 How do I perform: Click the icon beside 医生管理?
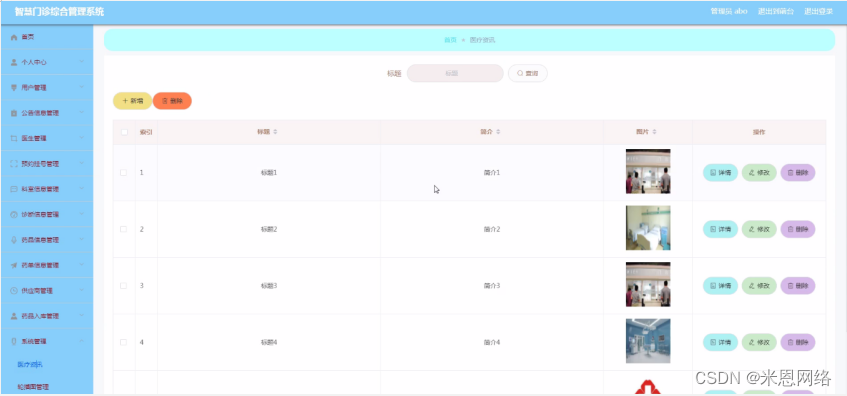pyautogui.click(x=14, y=139)
